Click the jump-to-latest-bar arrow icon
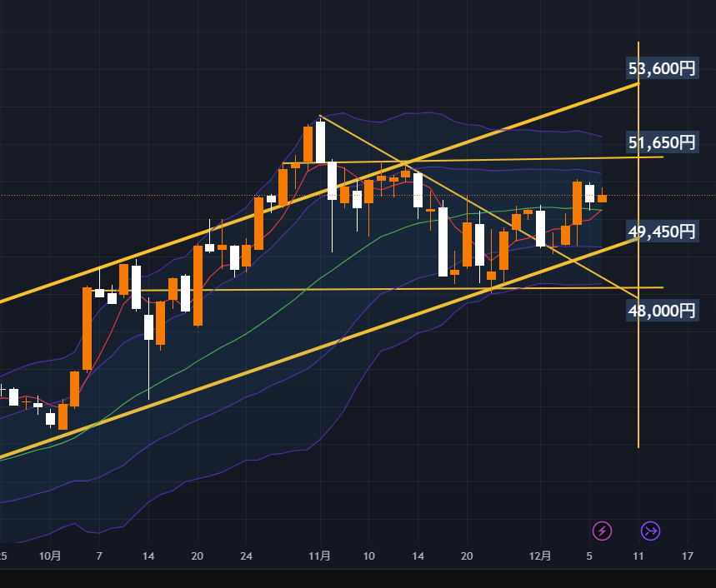 click(650, 531)
